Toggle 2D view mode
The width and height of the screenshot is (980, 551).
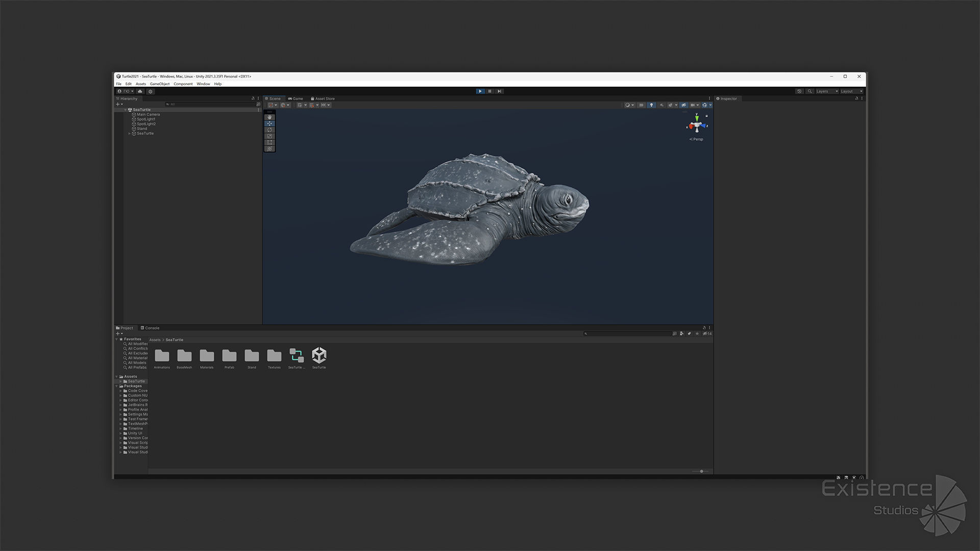(641, 105)
